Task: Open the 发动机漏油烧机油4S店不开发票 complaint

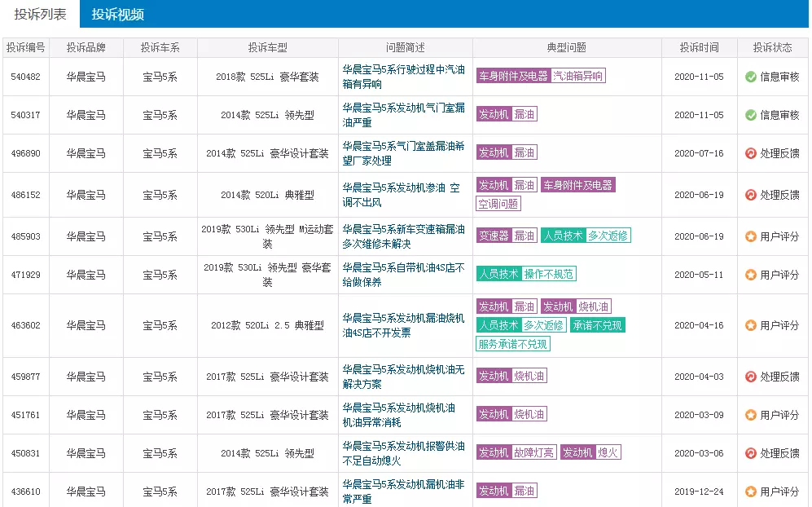Action: point(403,325)
